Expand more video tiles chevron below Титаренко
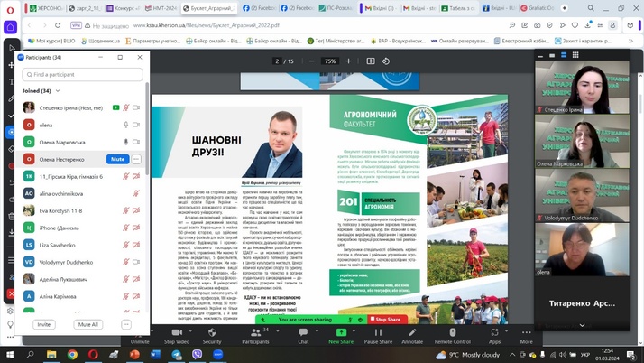This screenshot has width=644, height=363. [582, 325]
